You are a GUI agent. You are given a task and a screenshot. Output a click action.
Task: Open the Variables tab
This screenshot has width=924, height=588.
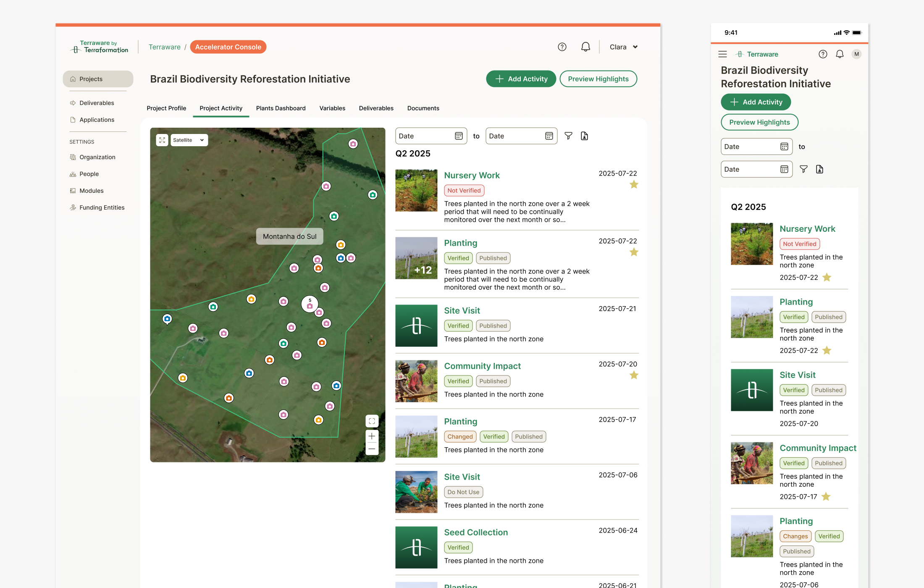tap(332, 108)
